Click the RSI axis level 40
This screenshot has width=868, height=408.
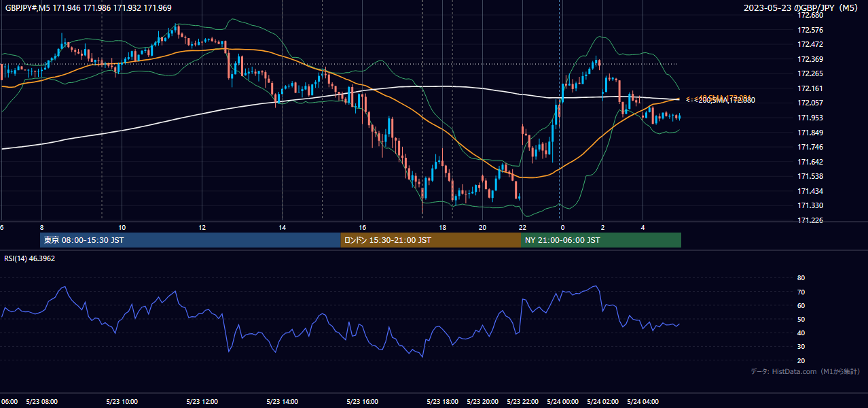(801, 333)
